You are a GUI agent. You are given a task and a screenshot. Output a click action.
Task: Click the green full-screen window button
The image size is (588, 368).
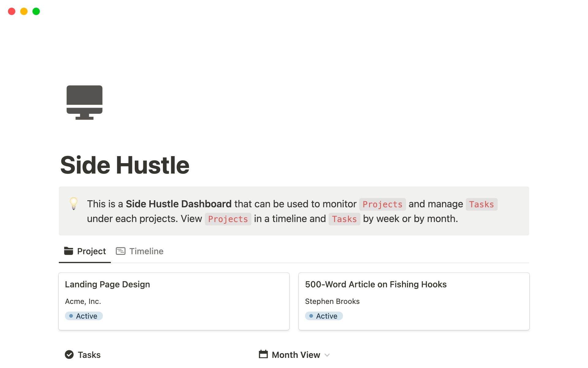point(36,11)
